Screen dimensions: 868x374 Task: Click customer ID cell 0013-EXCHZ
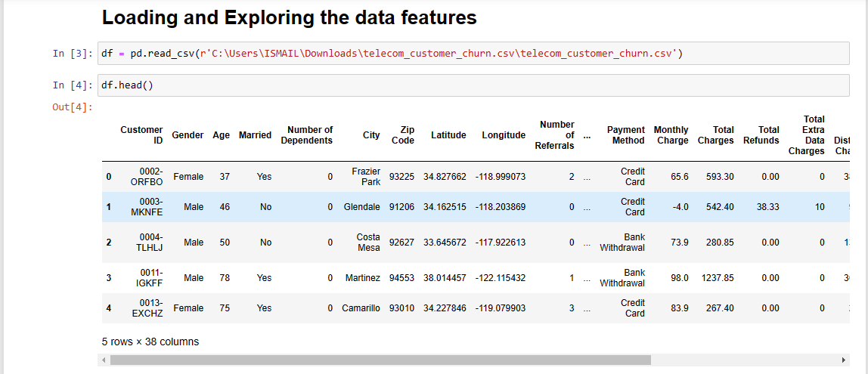pyautogui.click(x=147, y=308)
